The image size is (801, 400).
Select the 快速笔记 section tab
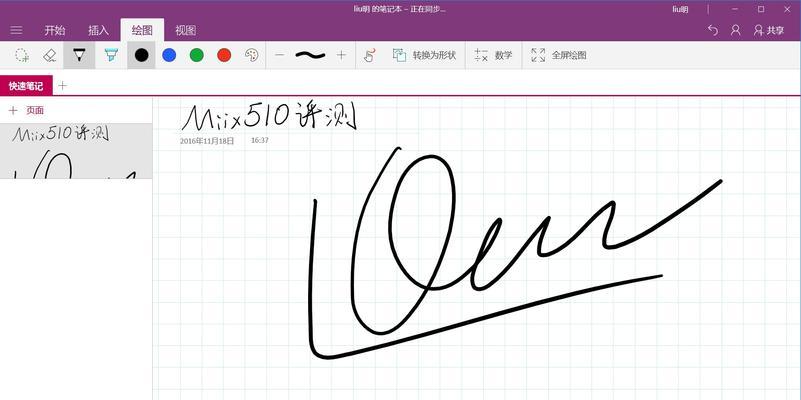point(26,86)
